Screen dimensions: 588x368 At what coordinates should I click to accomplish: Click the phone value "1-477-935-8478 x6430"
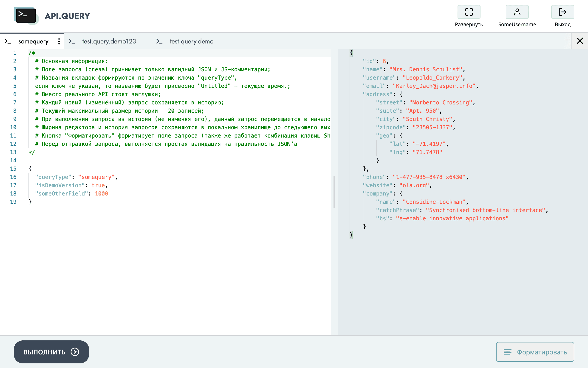click(x=429, y=177)
